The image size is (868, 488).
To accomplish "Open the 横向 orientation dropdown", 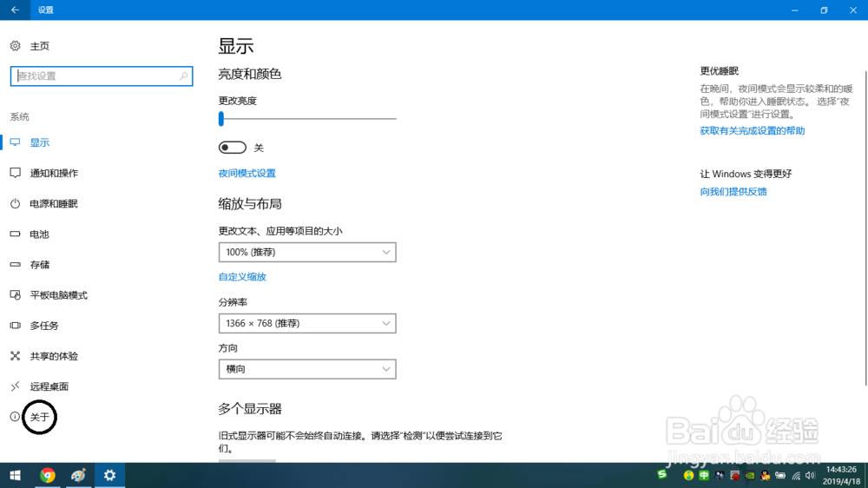I will [307, 369].
